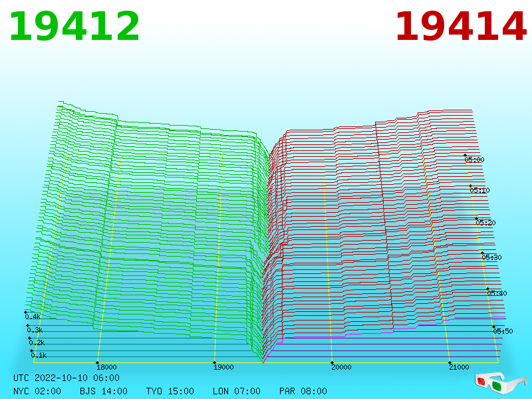Click the BJS 14:00 time label
The width and height of the screenshot is (532, 399).
click(104, 391)
